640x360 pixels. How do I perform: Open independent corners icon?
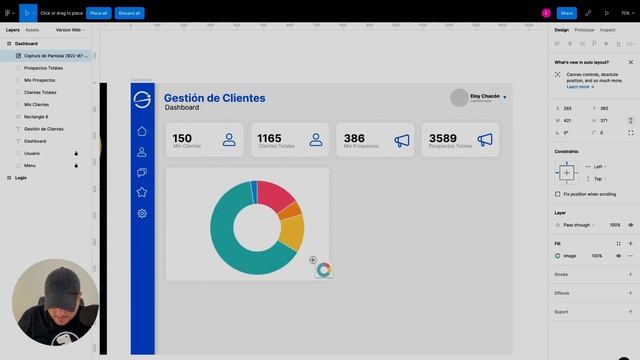tap(631, 133)
